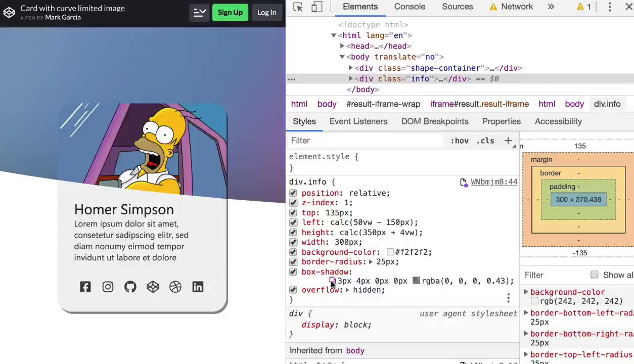634x364 pixels.
Task: Focus the Computed pane Filter field
Action: coord(554,275)
